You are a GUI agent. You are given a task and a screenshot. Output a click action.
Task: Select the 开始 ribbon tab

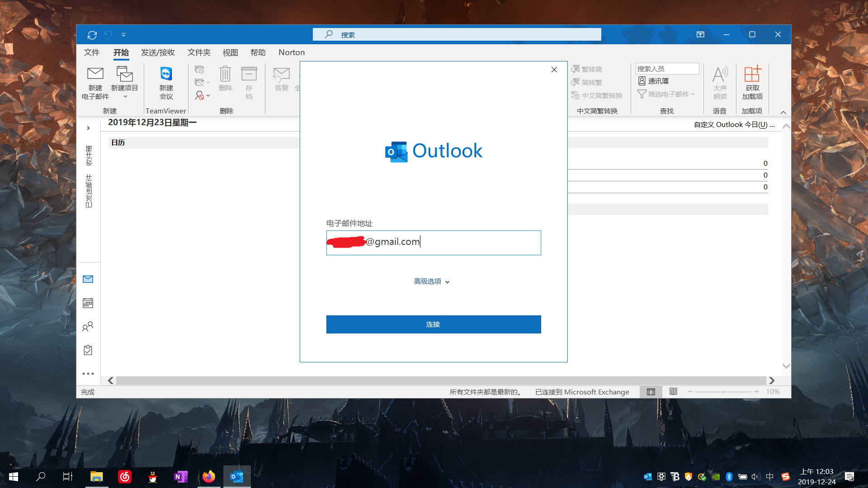click(x=121, y=52)
